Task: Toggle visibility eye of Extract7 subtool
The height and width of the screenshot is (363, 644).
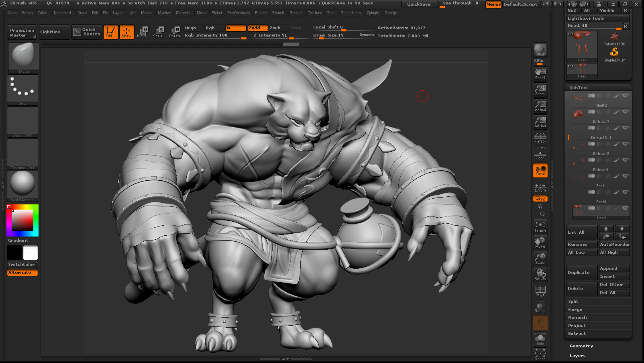Action: (x=625, y=112)
